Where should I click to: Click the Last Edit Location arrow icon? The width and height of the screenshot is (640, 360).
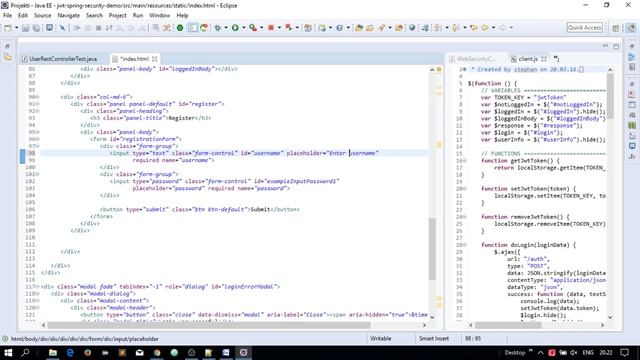(474, 28)
